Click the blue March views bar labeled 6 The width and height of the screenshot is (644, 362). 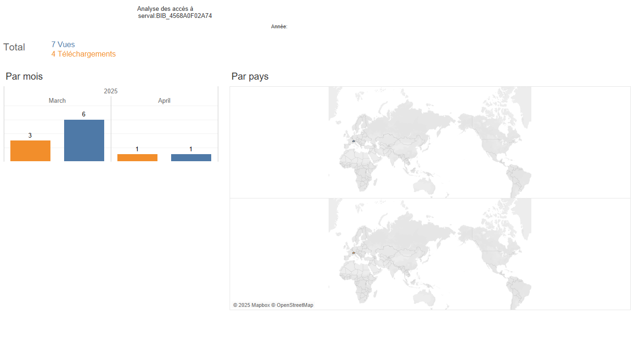[84, 140]
